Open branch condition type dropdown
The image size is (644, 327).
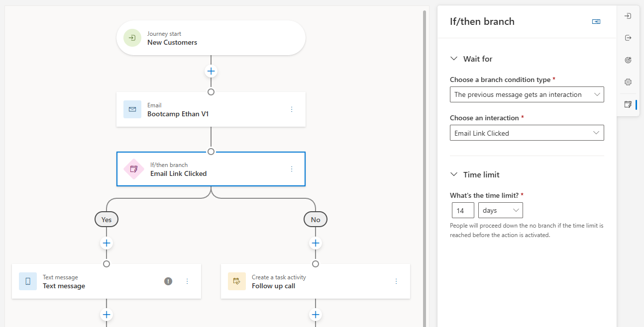(x=527, y=94)
